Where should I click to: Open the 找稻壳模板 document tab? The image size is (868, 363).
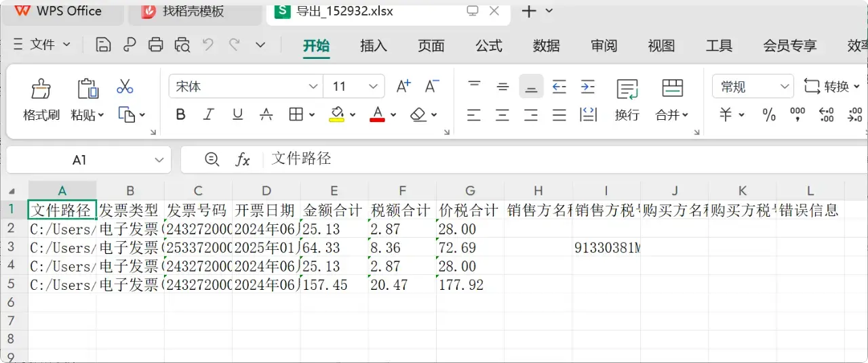(x=195, y=12)
